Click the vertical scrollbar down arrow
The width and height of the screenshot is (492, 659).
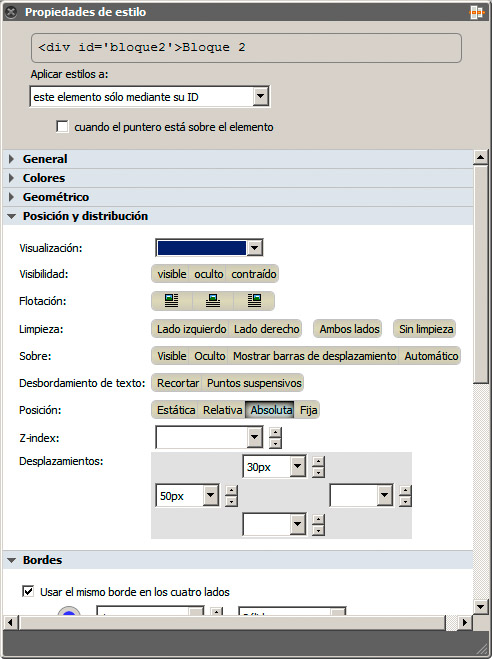click(x=480, y=606)
